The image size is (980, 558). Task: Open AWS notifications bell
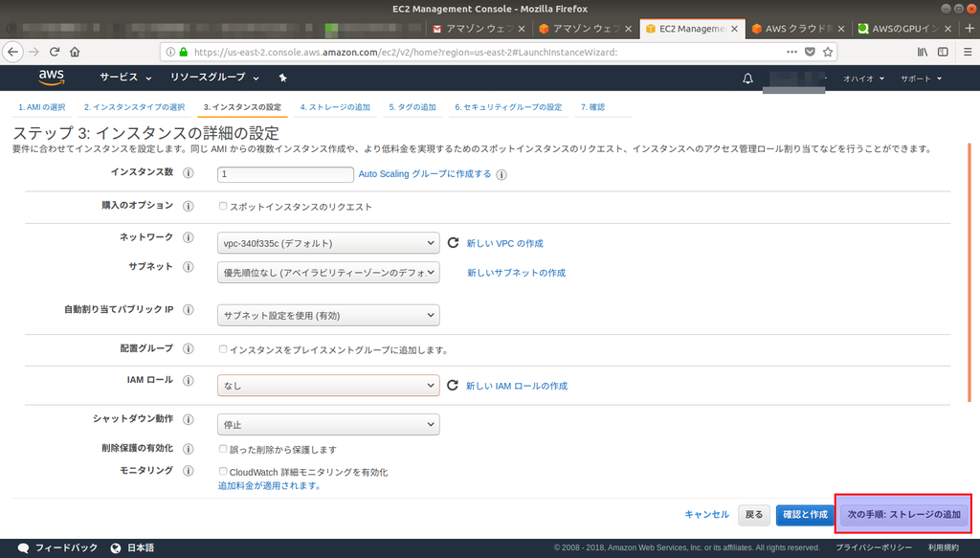point(747,78)
